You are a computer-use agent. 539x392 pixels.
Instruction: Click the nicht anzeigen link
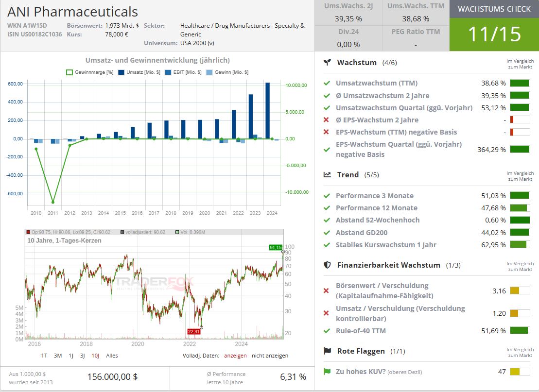tap(270, 356)
